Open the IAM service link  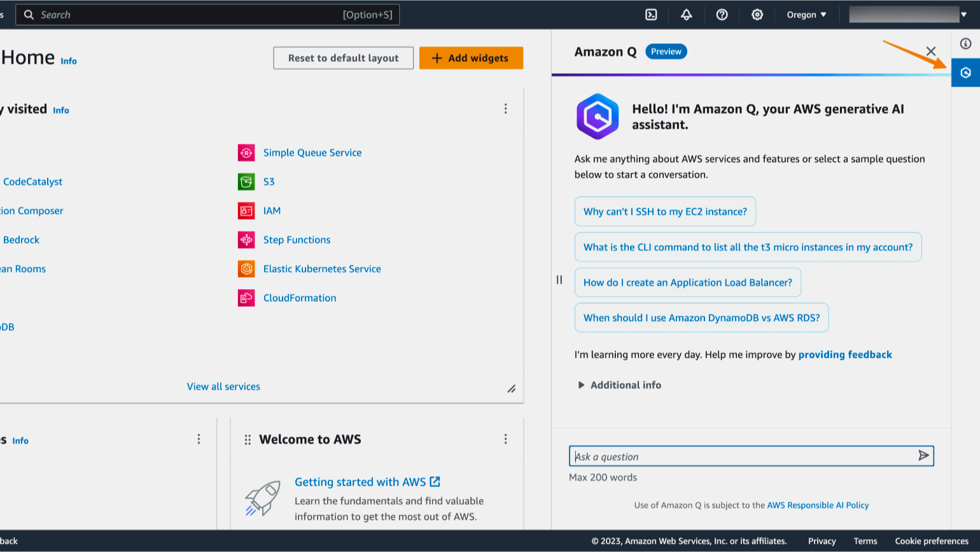272,211
